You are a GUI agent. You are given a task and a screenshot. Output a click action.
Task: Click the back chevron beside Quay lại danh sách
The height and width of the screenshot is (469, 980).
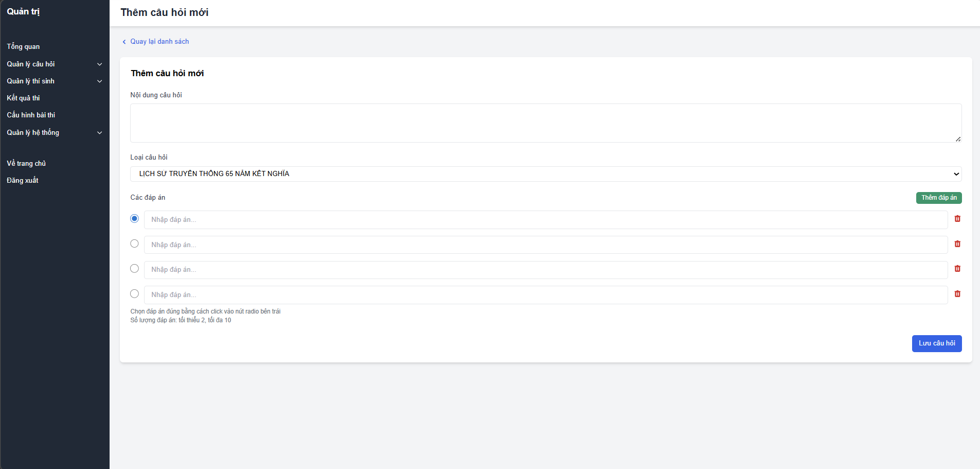coord(124,42)
